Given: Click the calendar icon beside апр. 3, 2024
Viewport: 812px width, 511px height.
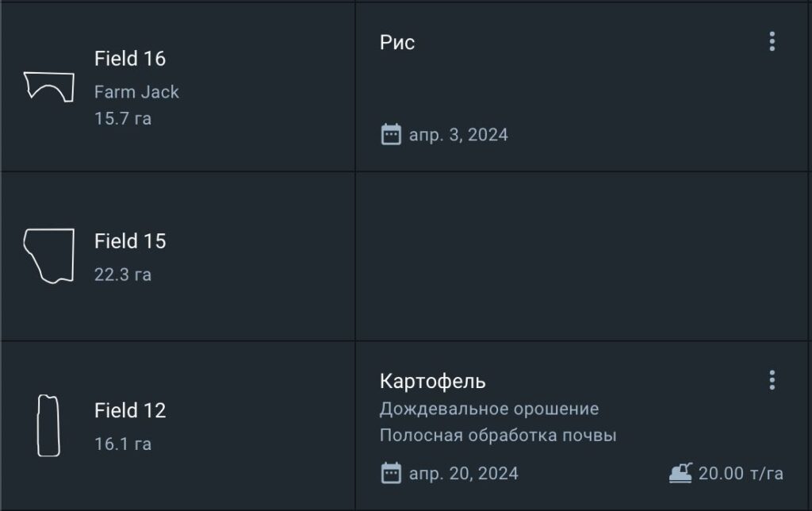Looking at the screenshot, I should 391,134.
